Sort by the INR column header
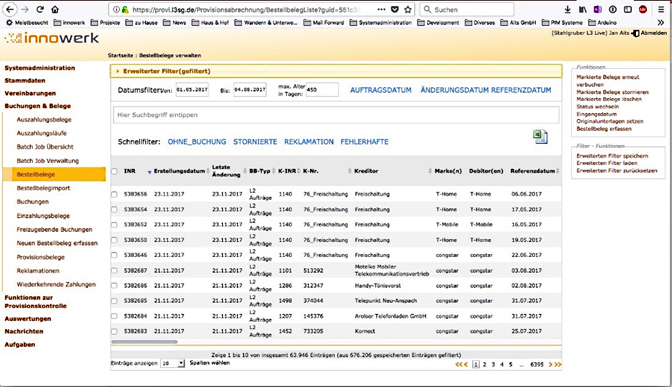672x387 pixels. tap(130, 171)
